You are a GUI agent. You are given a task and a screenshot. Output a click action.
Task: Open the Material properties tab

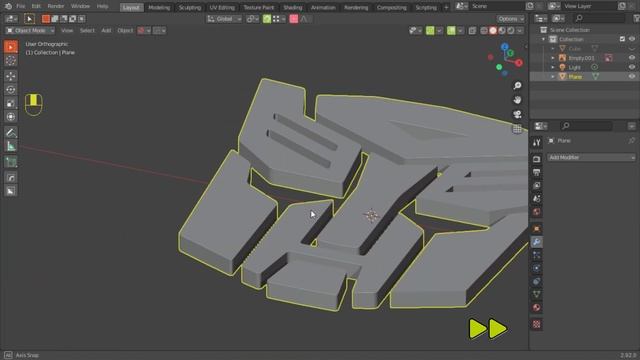tap(537, 307)
